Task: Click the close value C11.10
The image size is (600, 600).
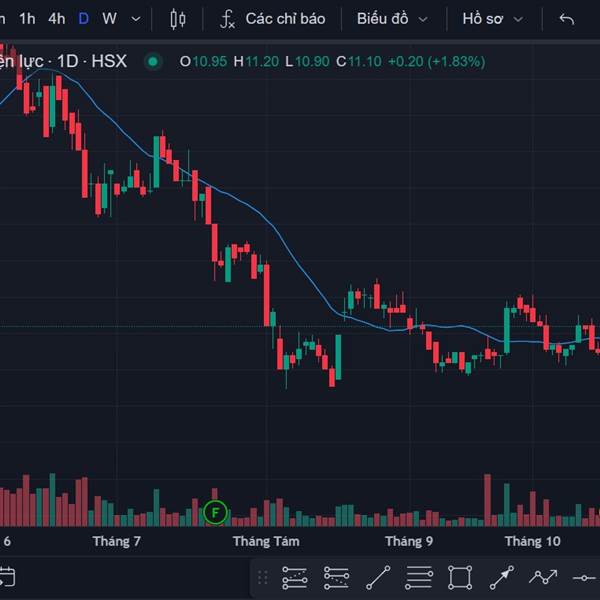Action: click(359, 62)
